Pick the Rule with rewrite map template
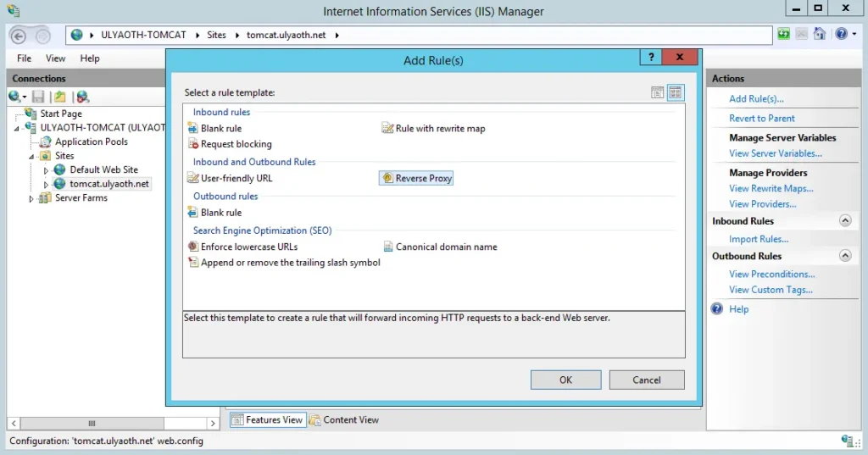 (x=440, y=129)
